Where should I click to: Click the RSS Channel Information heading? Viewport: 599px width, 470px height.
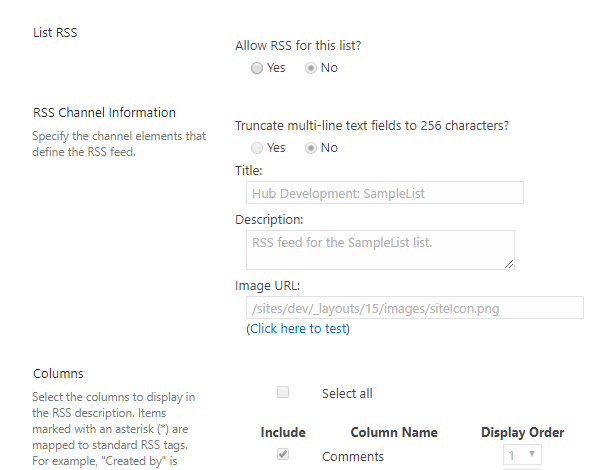(x=104, y=113)
